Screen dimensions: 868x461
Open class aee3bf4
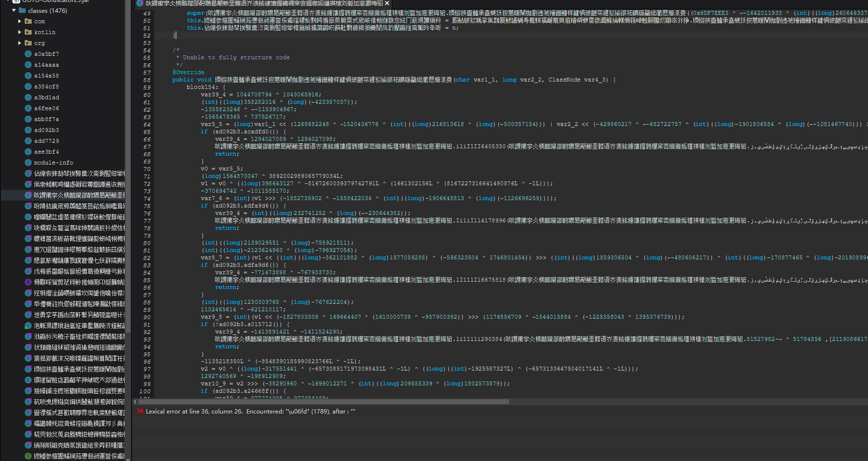(x=46, y=152)
